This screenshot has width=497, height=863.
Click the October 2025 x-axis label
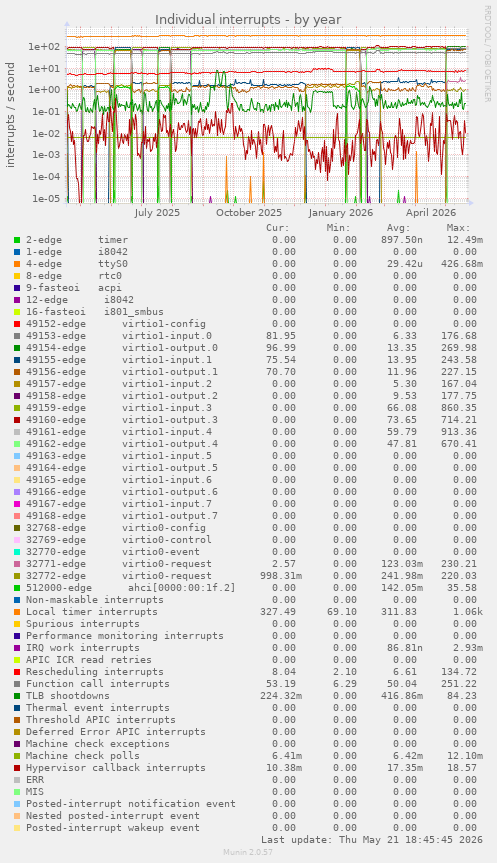249,212
